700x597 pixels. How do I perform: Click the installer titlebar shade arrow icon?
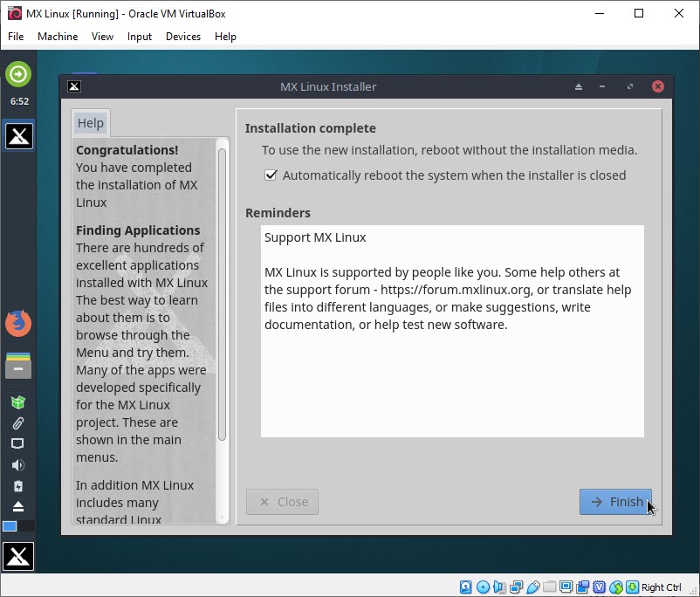coord(579,86)
